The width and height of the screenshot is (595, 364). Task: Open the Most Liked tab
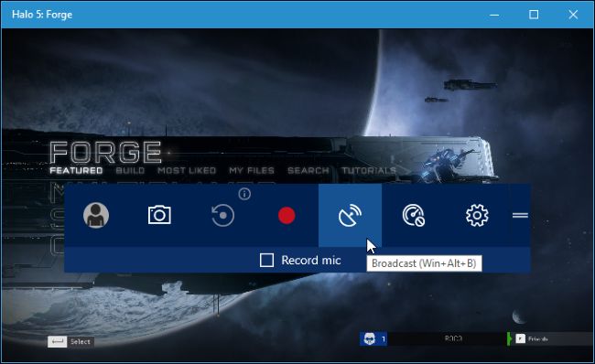(187, 171)
